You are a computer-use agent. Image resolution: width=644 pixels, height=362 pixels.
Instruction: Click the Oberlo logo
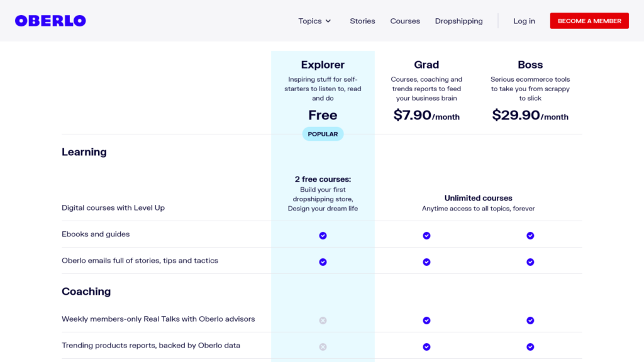click(x=50, y=21)
